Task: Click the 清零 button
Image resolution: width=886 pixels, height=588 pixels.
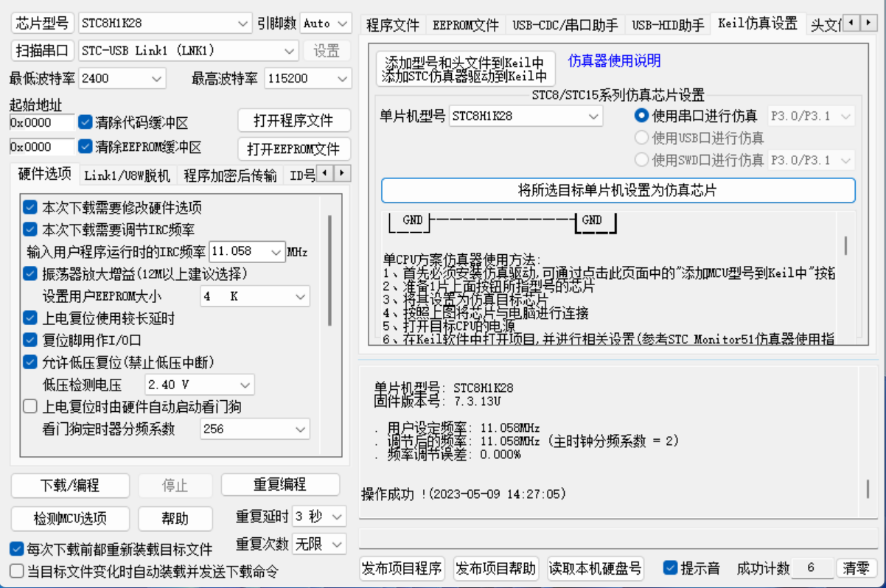Action: point(856,568)
